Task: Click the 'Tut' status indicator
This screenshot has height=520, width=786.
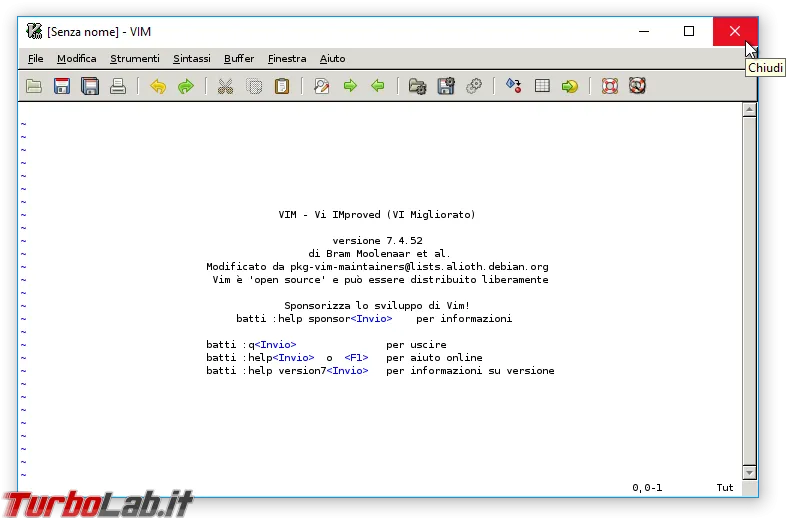Action: (x=725, y=487)
